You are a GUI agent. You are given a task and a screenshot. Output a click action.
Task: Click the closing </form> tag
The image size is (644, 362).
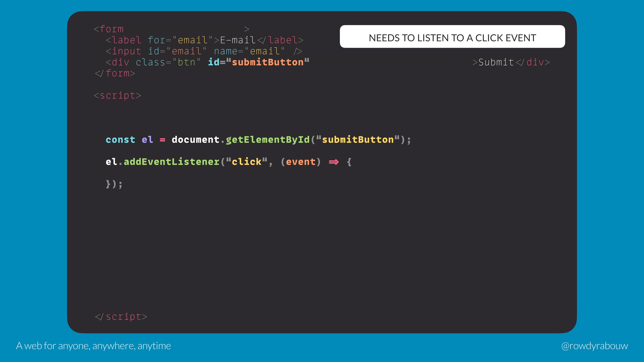point(115,73)
